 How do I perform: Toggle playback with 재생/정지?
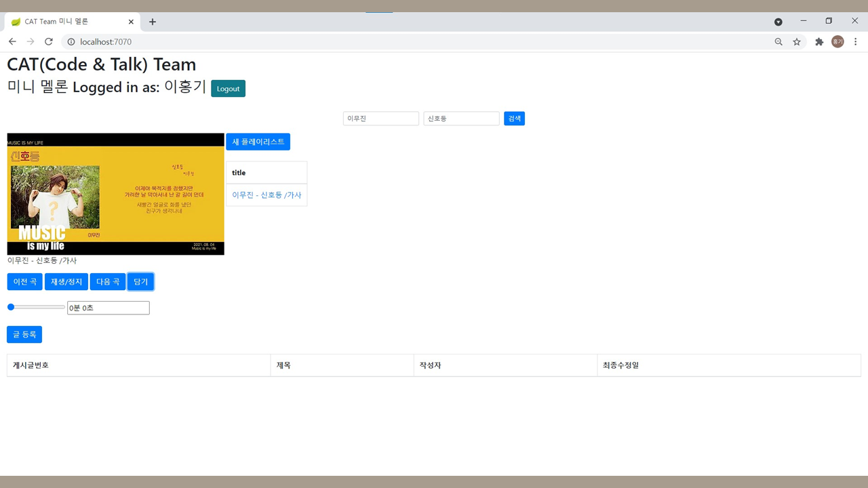pos(66,281)
